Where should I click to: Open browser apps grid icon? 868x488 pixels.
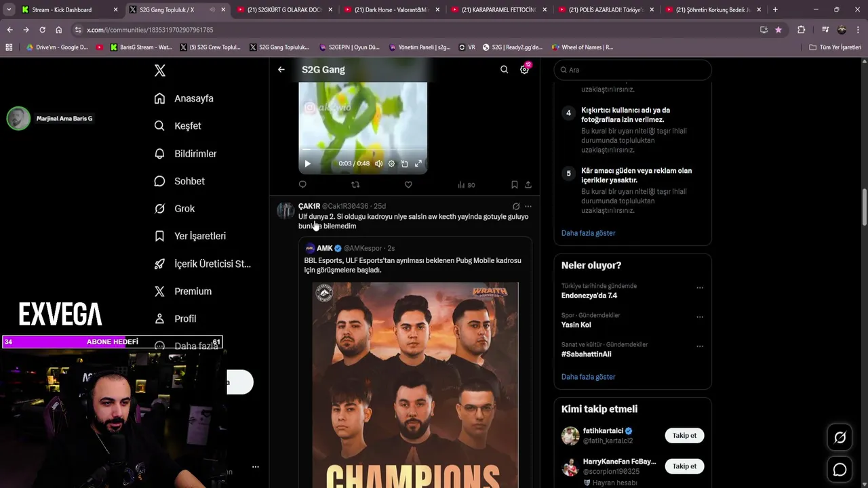point(9,47)
